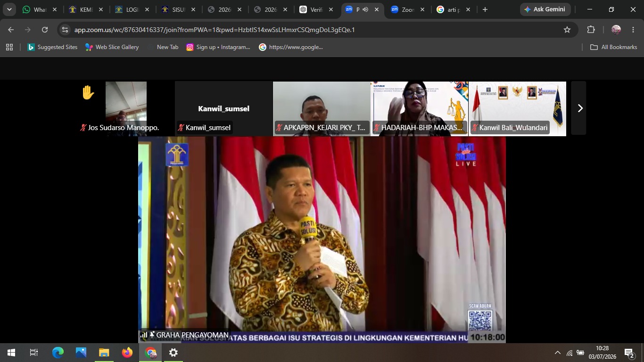Launch Microsoft Edge from the taskbar

point(58,353)
